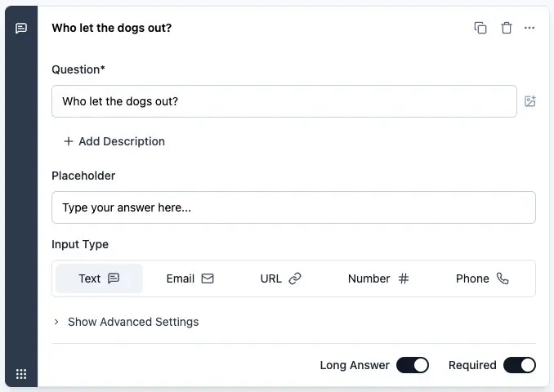This screenshot has height=392, width=554.
Task: Click the question text input field
Action: coord(284,101)
